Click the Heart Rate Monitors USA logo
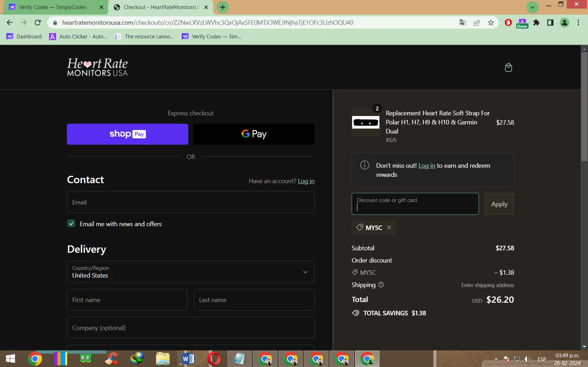The width and height of the screenshot is (588, 367). pos(97,67)
